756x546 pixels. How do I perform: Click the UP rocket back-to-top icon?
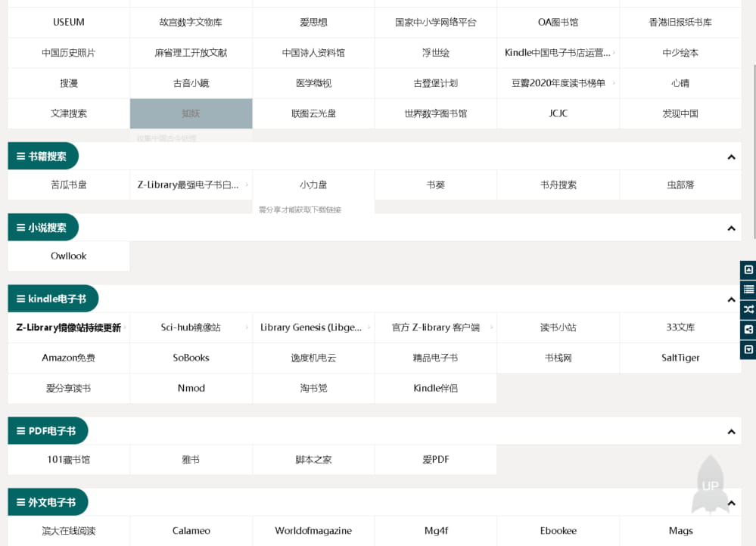pos(710,484)
